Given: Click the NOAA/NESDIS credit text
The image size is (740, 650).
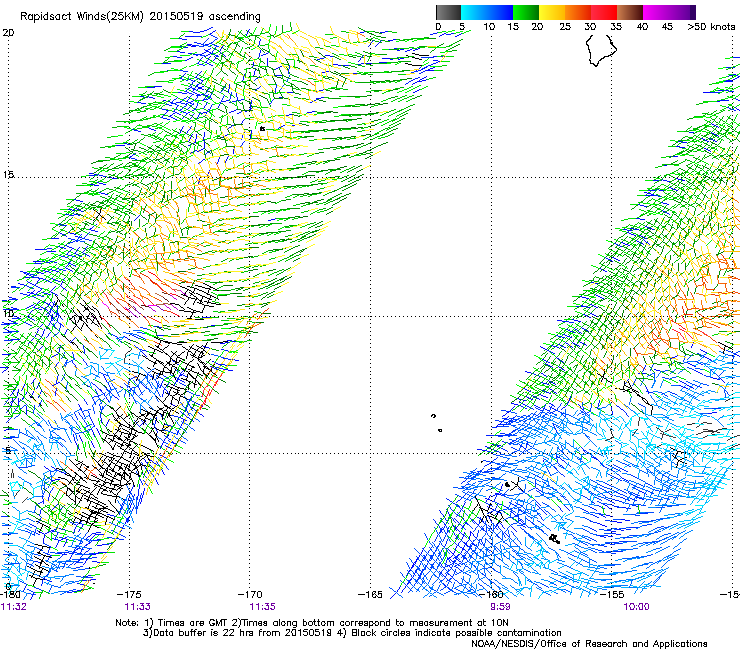Looking at the screenshot, I should 589,644.
